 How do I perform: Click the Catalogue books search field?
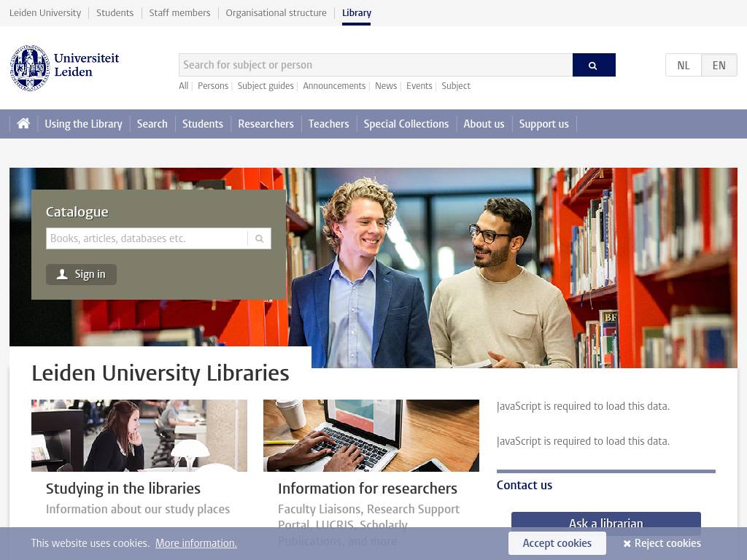[147, 238]
